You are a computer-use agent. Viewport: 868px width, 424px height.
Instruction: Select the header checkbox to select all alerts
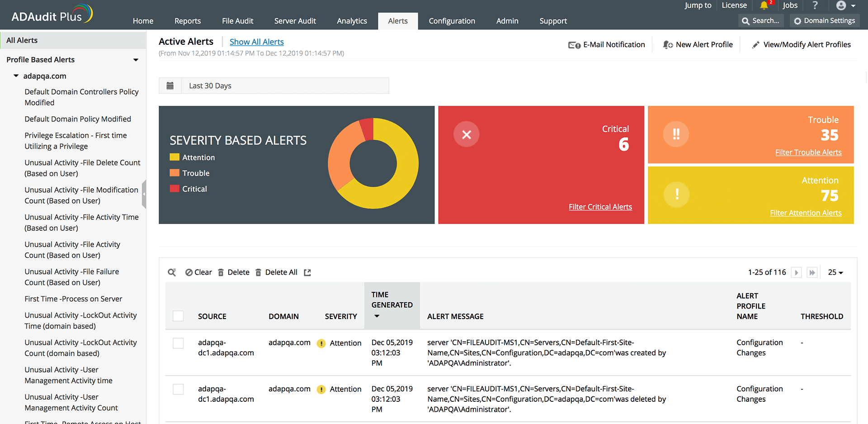coord(178,316)
